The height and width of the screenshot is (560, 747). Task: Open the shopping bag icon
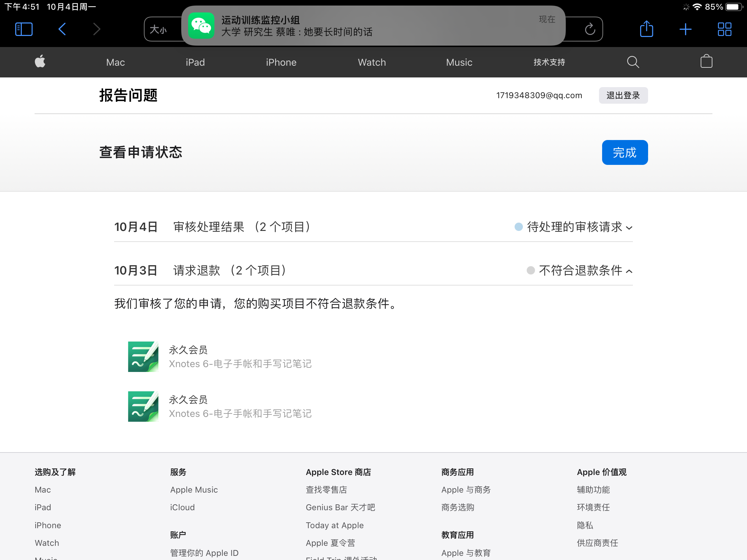pos(706,62)
